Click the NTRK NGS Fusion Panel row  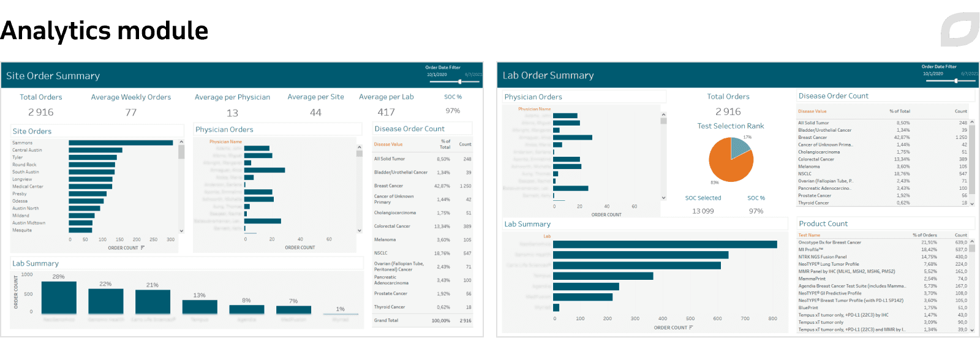[883, 257]
